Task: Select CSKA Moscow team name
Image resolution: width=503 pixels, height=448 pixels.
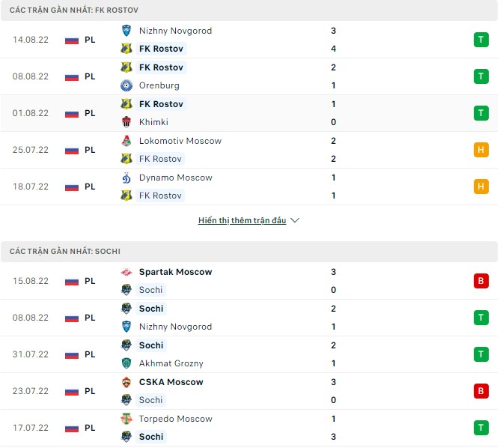Action: [171, 382]
